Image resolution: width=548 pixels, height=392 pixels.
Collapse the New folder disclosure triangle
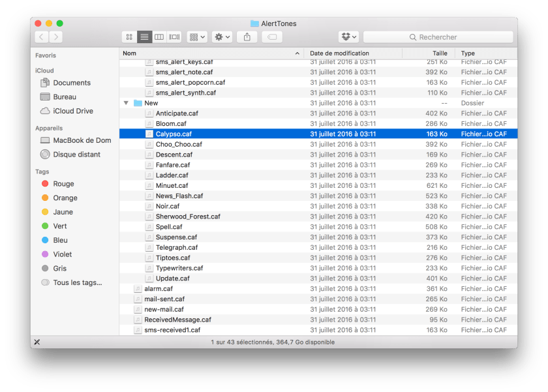(x=125, y=103)
